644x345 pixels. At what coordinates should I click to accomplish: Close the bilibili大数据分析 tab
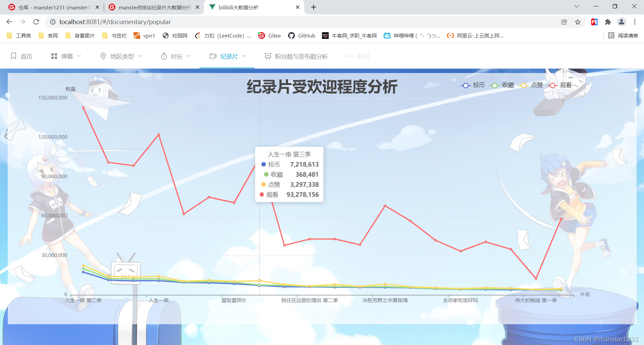pos(298,7)
